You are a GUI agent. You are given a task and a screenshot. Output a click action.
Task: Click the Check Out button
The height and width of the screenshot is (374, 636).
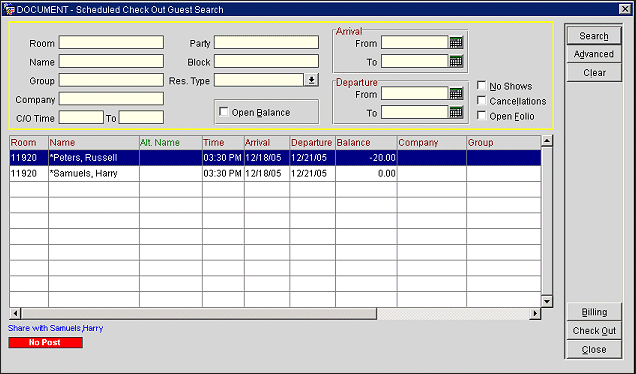click(x=594, y=331)
